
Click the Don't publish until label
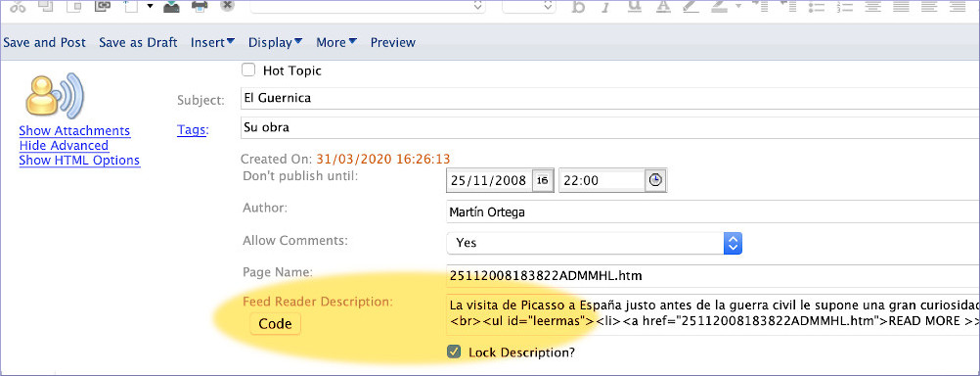tap(300, 176)
